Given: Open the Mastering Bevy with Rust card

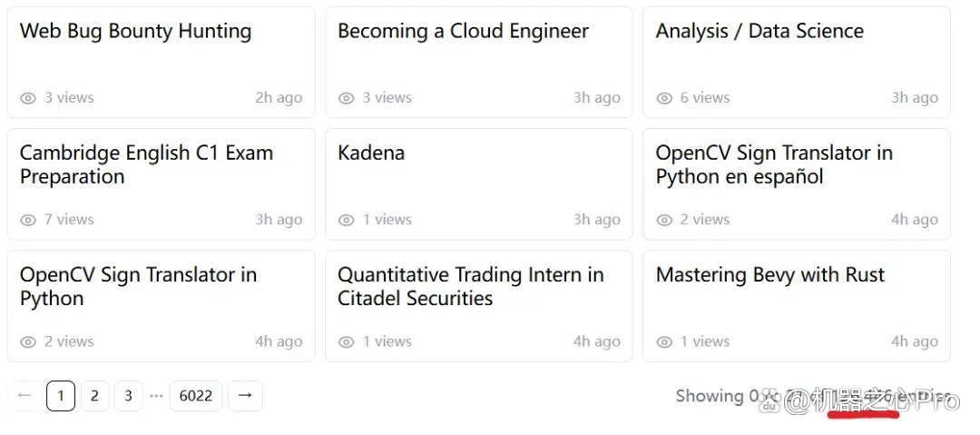Looking at the screenshot, I should point(797,306).
